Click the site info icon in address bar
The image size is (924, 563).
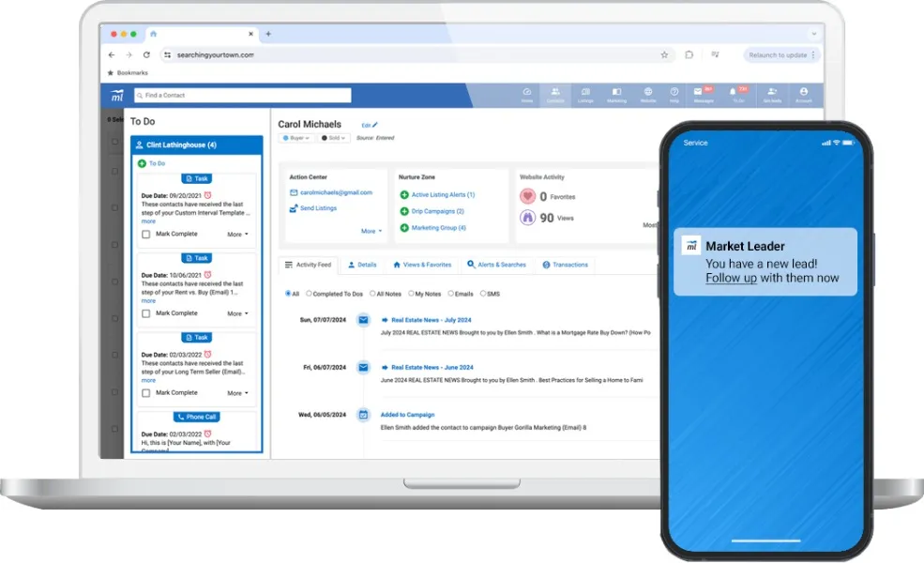pyautogui.click(x=167, y=54)
